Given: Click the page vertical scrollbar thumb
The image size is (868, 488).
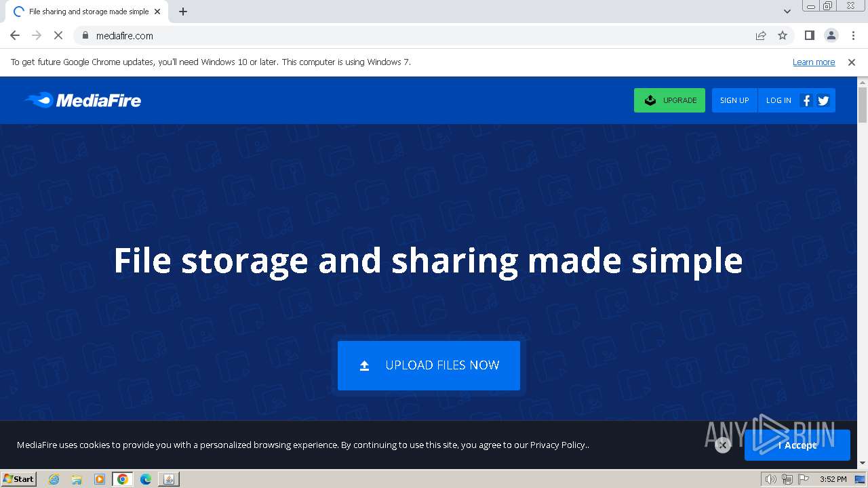Looking at the screenshot, I should (x=863, y=105).
